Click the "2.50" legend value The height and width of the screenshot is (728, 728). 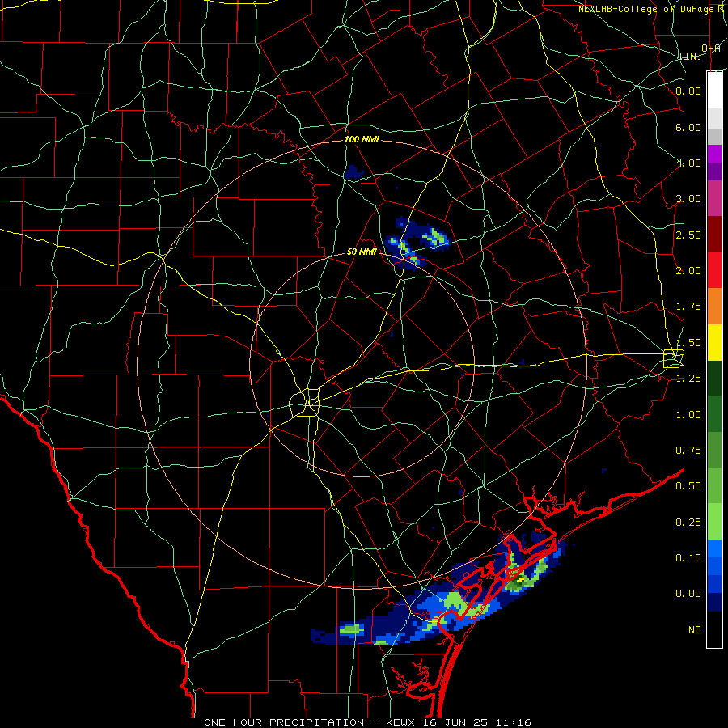pyautogui.click(x=688, y=235)
